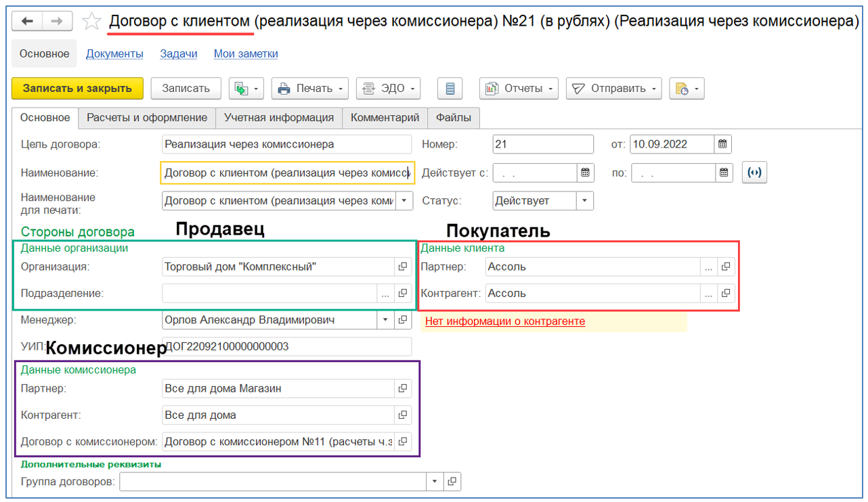Add the contract to favorites with the star
This screenshot has height=502, width=868.
[91, 22]
